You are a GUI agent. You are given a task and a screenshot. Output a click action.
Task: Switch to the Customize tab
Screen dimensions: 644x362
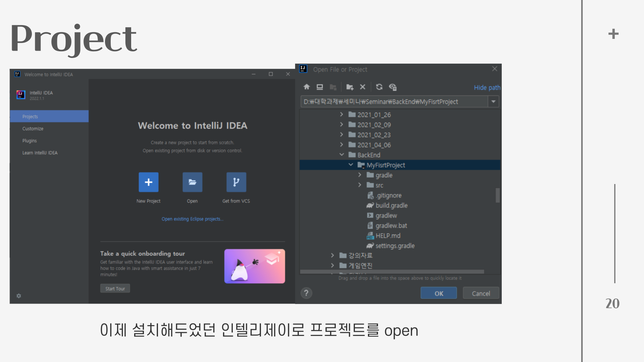(33, 129)
